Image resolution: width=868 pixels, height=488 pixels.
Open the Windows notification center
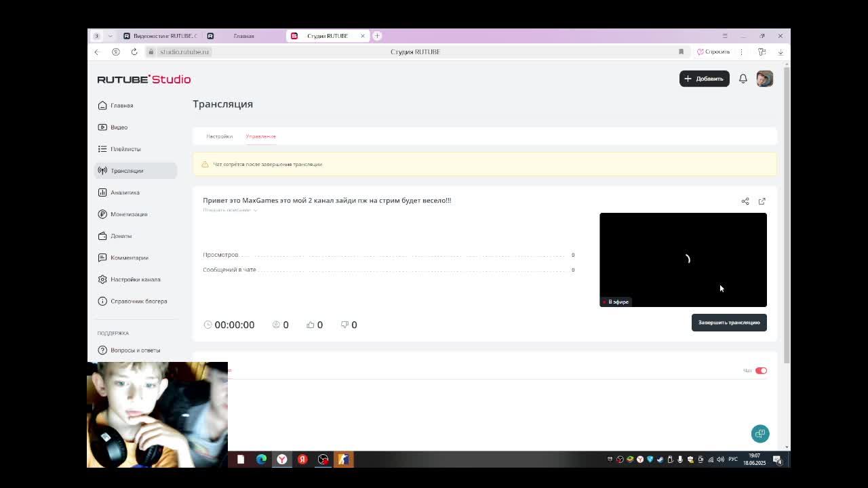pyautogui.click(x=777, y=460)
